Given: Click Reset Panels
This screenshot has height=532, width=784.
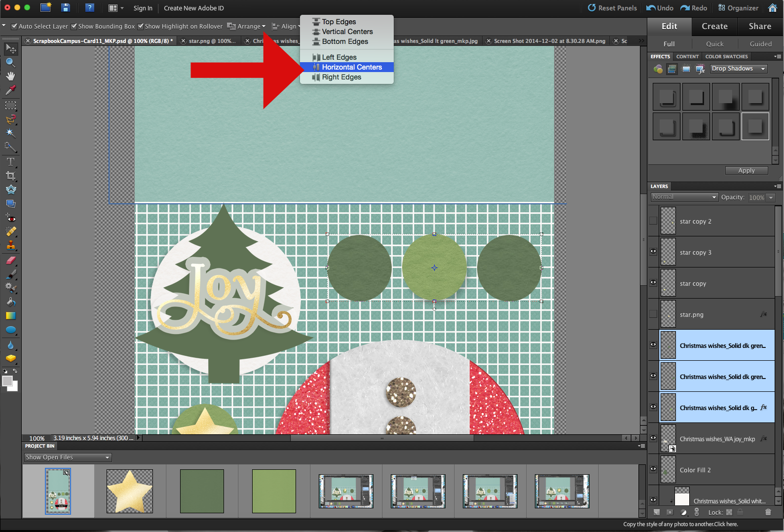Looking at the screenshot, I should pos(612,8).
